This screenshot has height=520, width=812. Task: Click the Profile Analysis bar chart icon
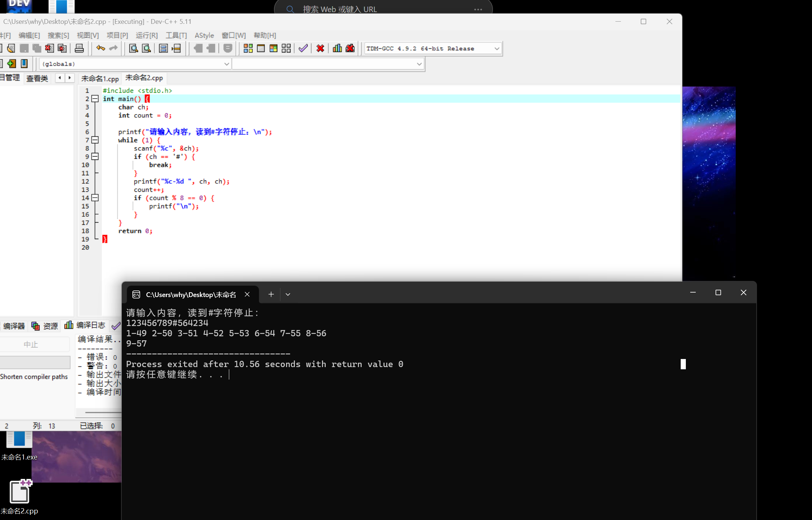click(337, 48)
